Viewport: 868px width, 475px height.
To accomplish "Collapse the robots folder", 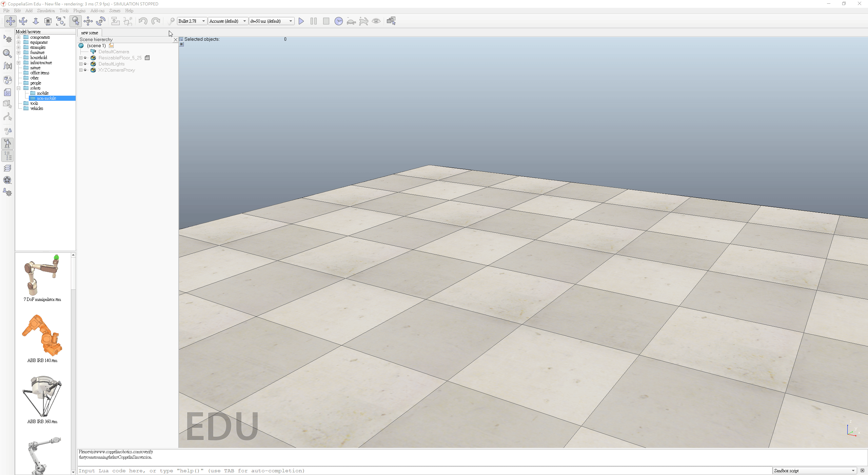I will coord(19,88).
